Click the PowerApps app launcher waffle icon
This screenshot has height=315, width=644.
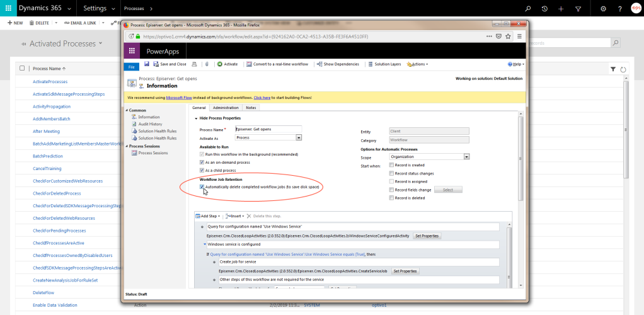132,51
